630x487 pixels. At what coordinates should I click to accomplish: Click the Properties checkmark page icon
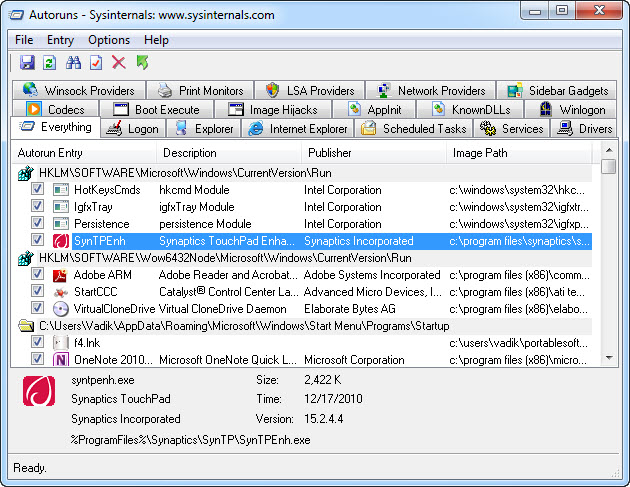(96, 63)
